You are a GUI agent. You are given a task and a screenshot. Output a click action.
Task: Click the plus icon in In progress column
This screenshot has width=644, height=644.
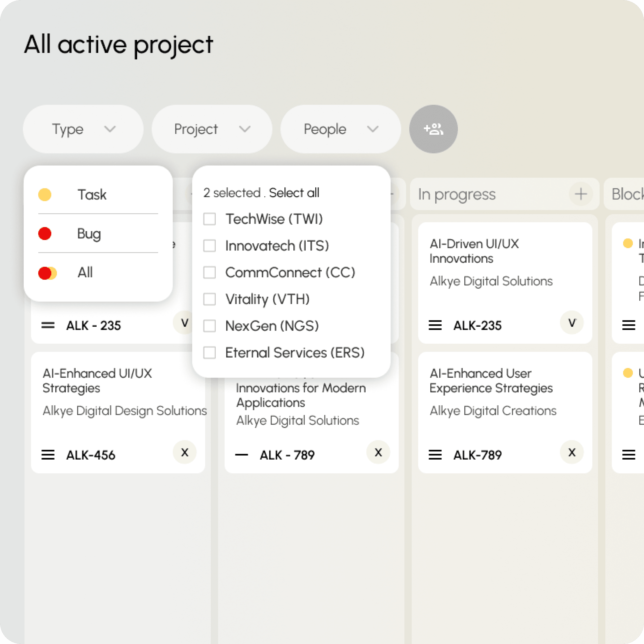click(581, 194)
